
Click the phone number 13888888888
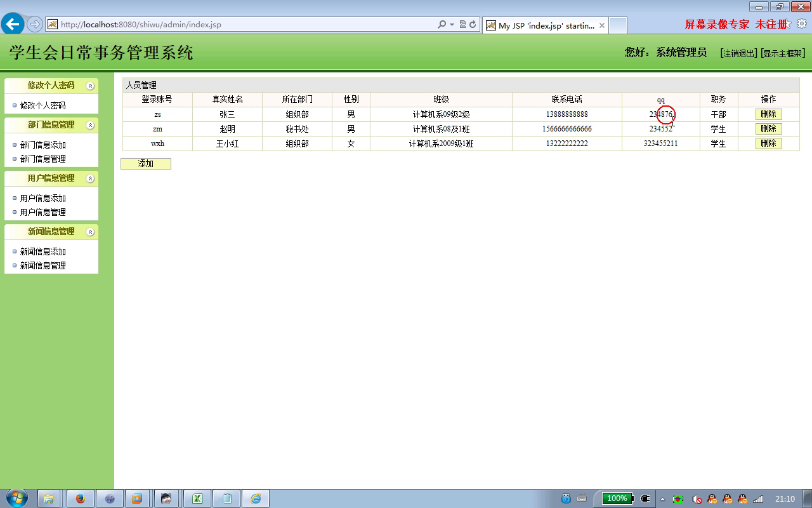[566, 114]
